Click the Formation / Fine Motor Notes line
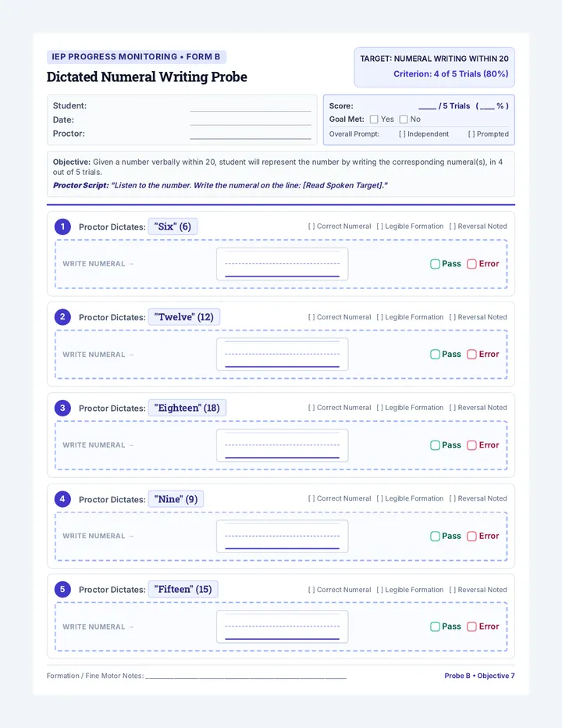This screenshot has width=562, height=728. (246, 676)
